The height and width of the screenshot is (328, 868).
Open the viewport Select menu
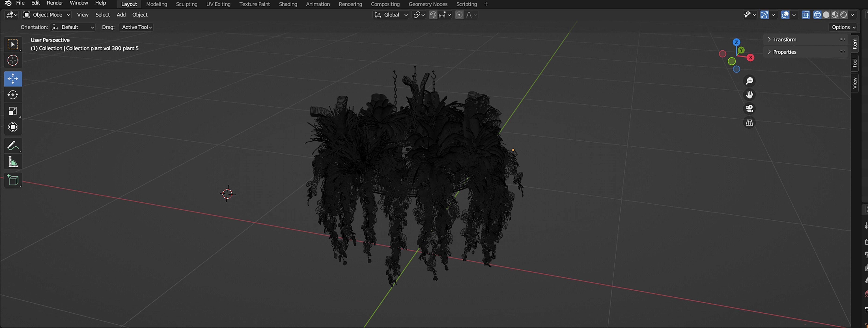pos(102,15)
